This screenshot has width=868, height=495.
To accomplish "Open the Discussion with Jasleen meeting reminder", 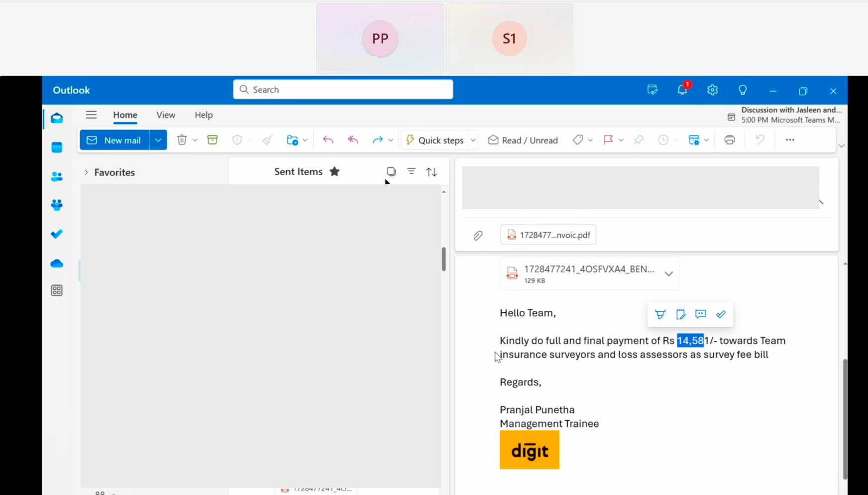I will point(784,115).
